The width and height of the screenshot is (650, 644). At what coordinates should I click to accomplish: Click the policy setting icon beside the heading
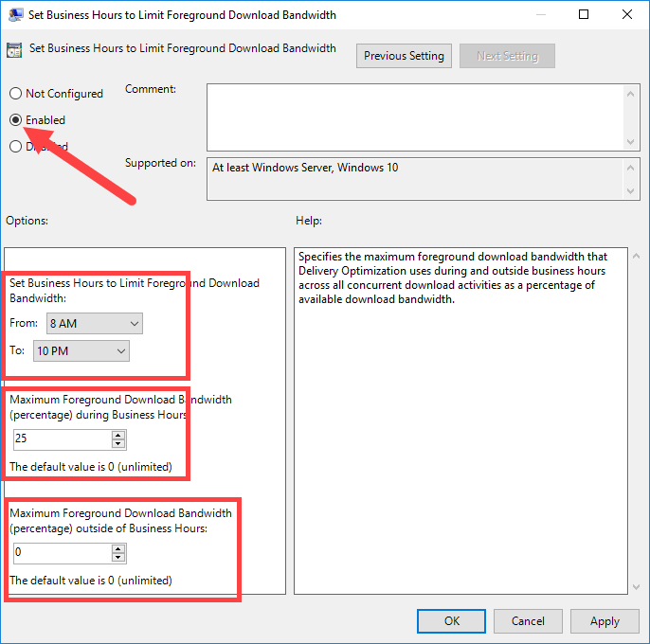coord(14,50)
